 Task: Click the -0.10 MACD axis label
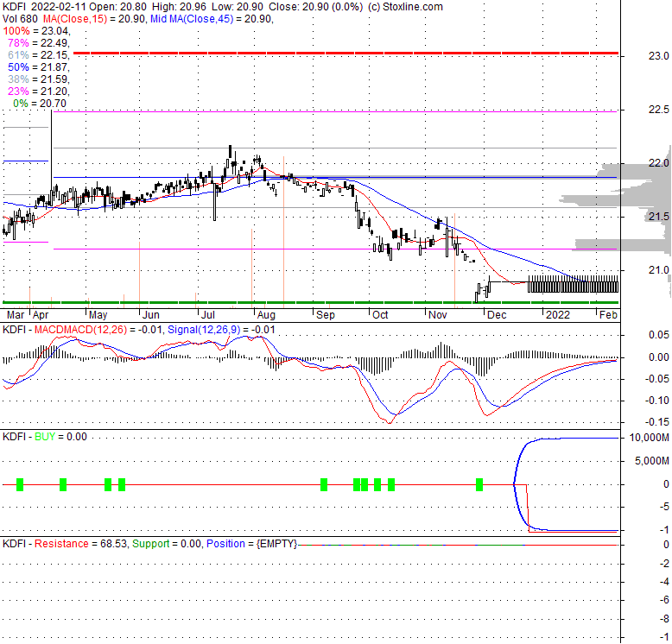pos(657,401)
